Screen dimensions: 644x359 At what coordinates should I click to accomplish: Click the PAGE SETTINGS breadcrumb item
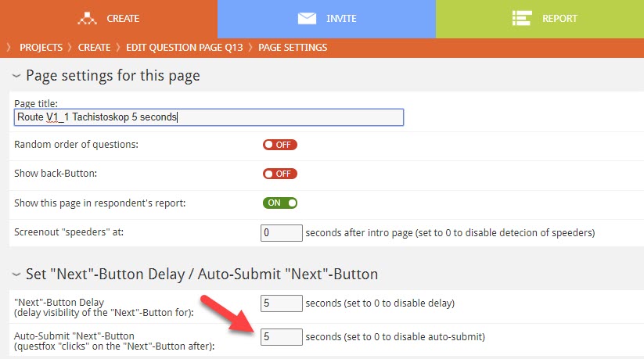click(x=293, y=48)
